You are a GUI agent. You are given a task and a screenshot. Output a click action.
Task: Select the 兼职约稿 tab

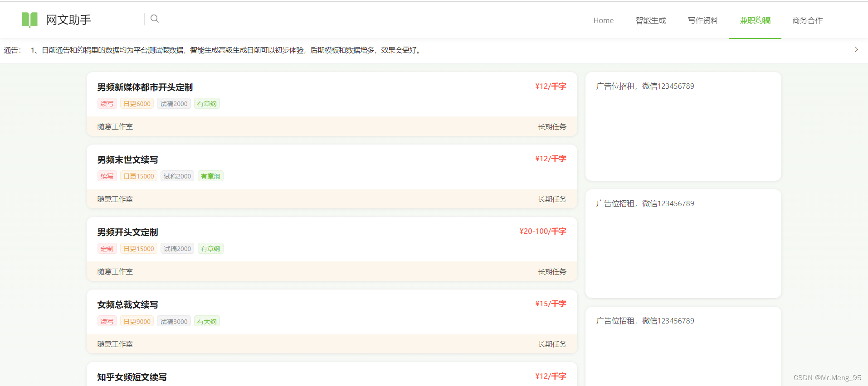755,20
